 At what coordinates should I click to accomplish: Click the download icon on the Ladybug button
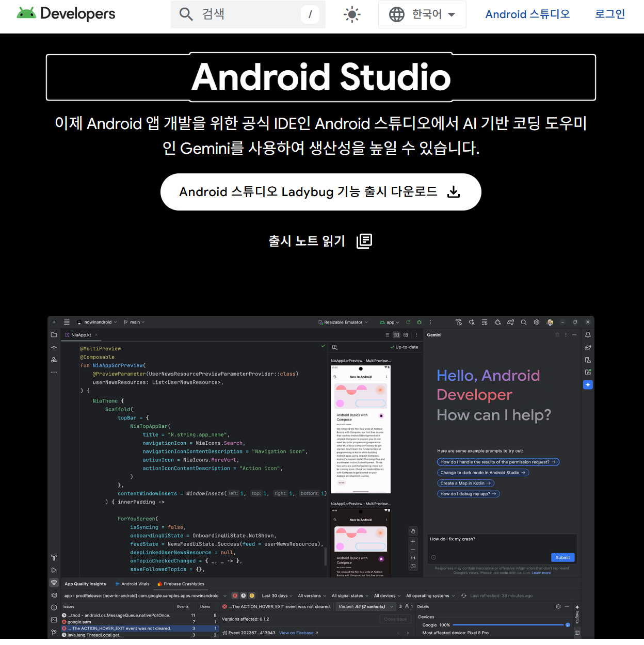(454, 192)
